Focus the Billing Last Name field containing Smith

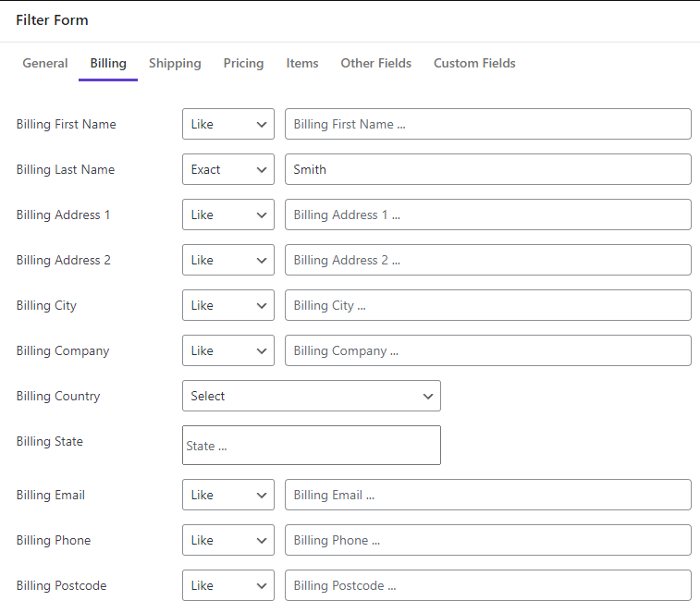point(488,169)
